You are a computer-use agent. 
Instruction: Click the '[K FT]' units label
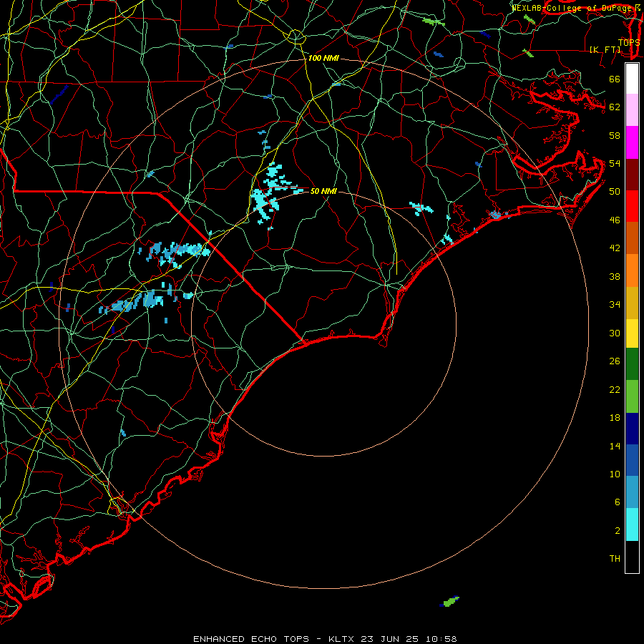(x=605, y=50)
